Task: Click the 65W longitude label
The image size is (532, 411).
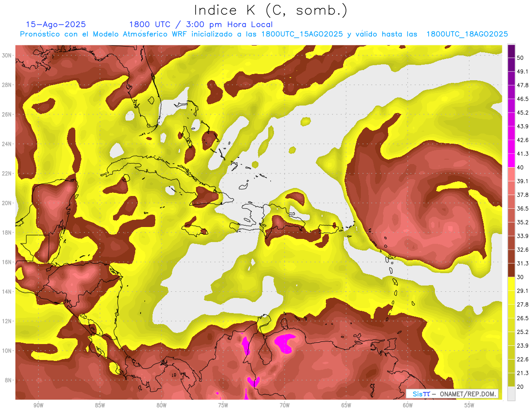Action: tap(346, 406)
